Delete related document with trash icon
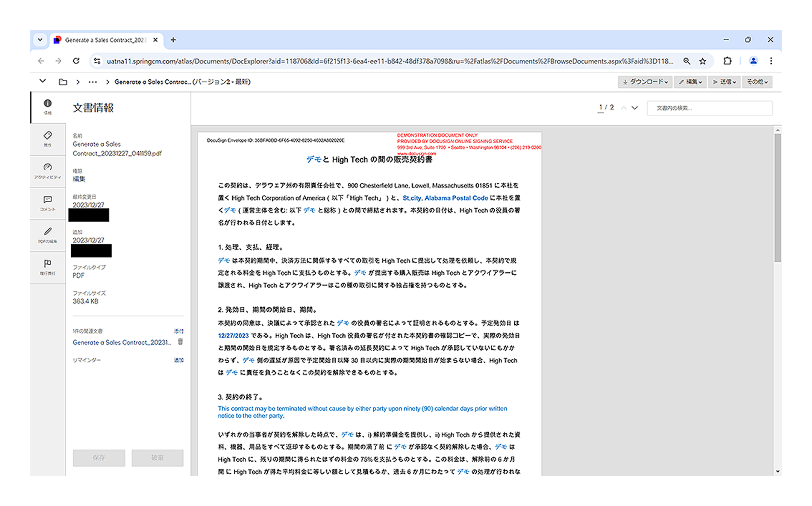This screenshot has height=506, width=812. pyautogui.click(x=180, y=342)
